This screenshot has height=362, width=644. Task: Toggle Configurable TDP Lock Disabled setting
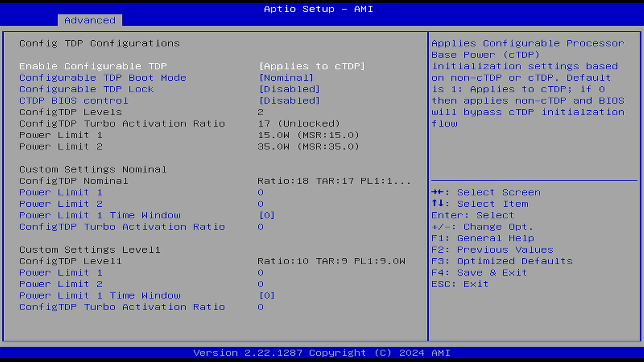tap(289, 89)
